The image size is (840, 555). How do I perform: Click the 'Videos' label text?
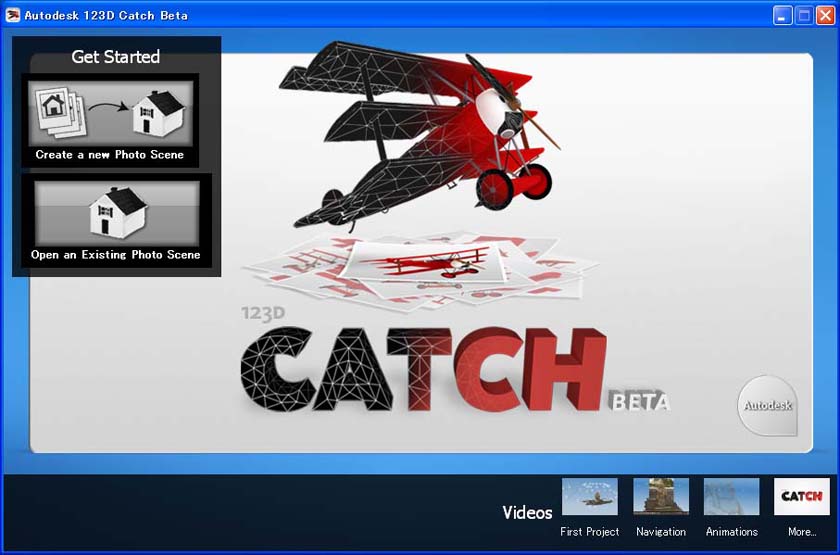(527, 513)
